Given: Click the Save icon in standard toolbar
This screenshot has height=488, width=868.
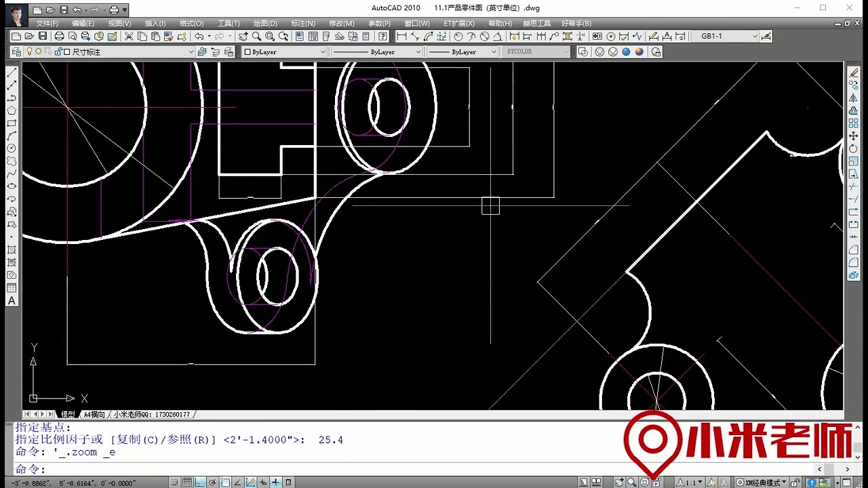Looking at the screenshot, I should [x=43, y=36].
